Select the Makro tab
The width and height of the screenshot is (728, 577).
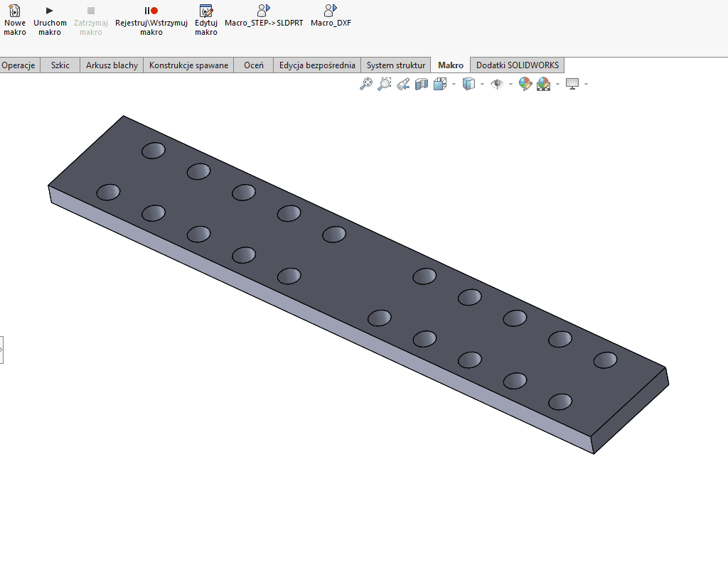[451, 65]
